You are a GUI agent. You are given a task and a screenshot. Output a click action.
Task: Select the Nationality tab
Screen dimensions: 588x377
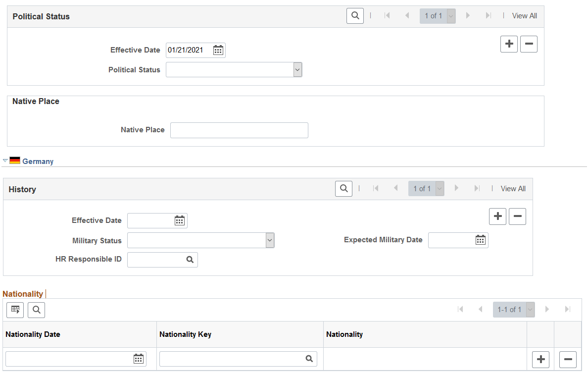pyautogui.click(x=23, y=294)
